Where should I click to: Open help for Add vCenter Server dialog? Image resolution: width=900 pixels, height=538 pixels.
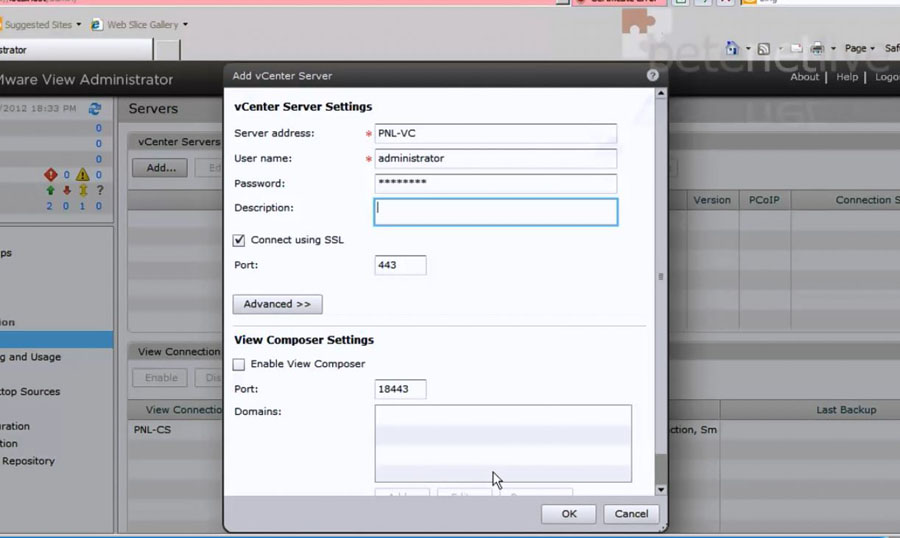(x=653, y=75)
